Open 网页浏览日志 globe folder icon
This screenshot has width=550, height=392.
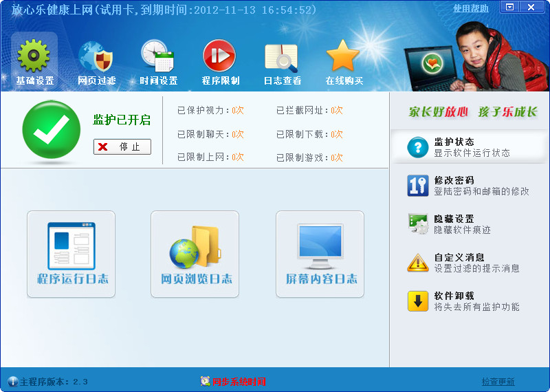(x=195, y=247)
